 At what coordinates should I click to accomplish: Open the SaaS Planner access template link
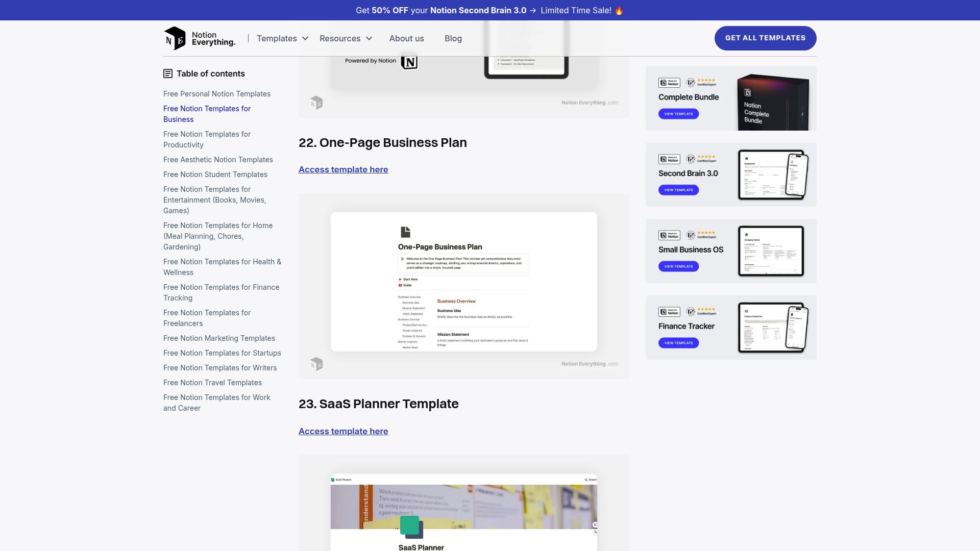click(343, 431)
